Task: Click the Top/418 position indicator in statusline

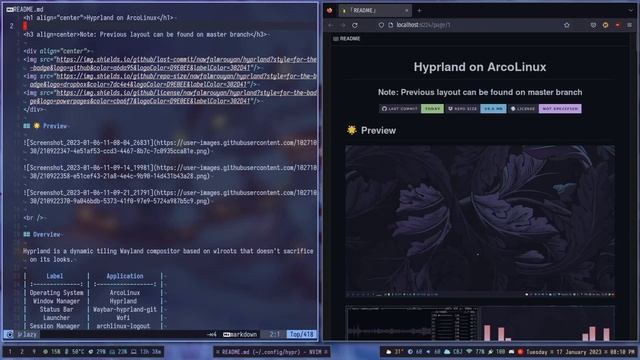Action: tap(302, 335)
